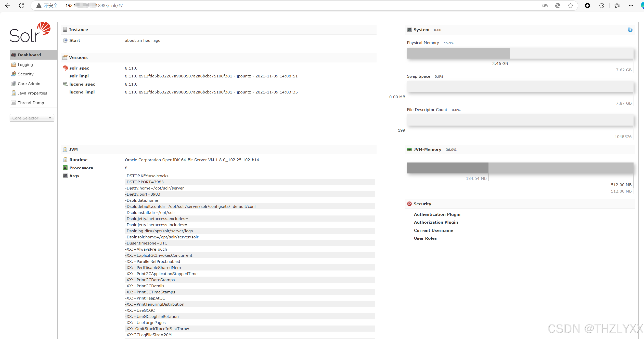
Task: Click browser reload page icon
Action: click(22, 6)
